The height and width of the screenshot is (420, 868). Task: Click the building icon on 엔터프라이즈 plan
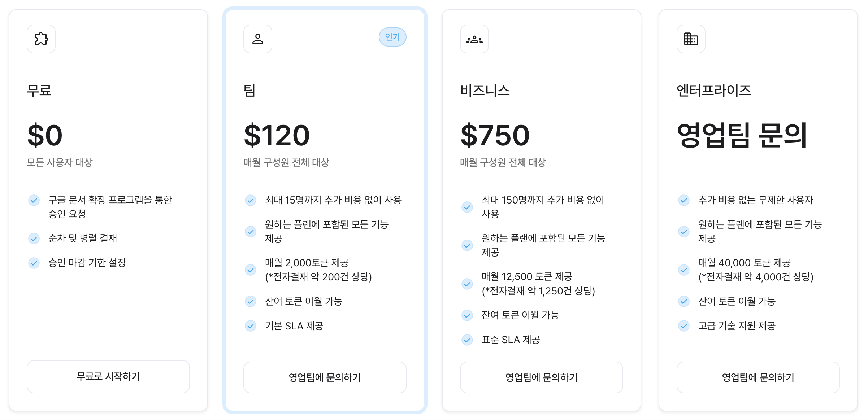pyautogui.click(x=691, y=39)
